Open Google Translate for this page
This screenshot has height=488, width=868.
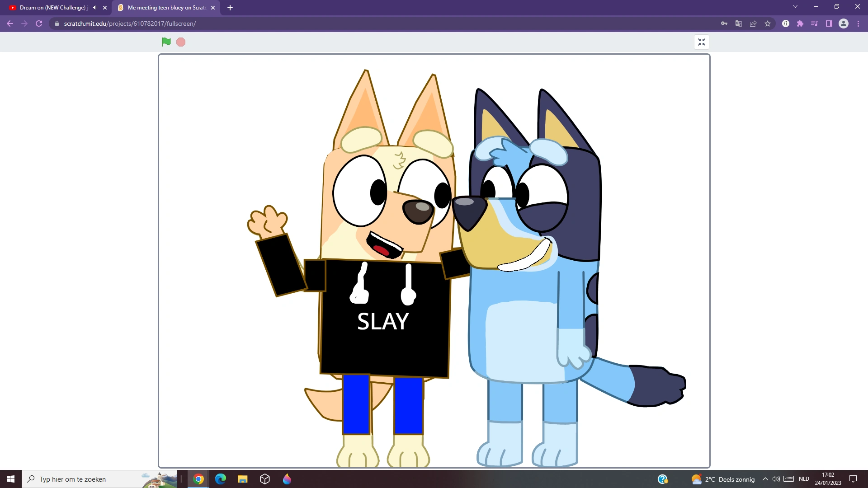click(738, 23)
